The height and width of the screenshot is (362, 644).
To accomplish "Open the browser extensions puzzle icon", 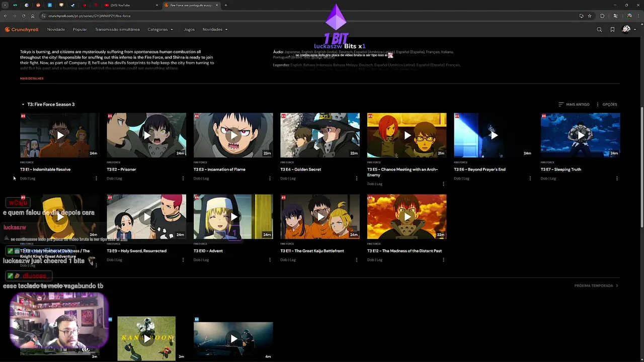I will pyautogui.click(x=602, y=16).
